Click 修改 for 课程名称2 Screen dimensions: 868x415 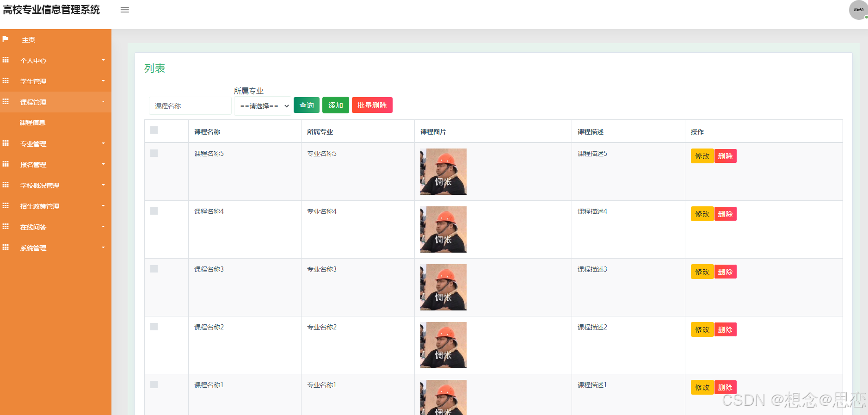702,329
